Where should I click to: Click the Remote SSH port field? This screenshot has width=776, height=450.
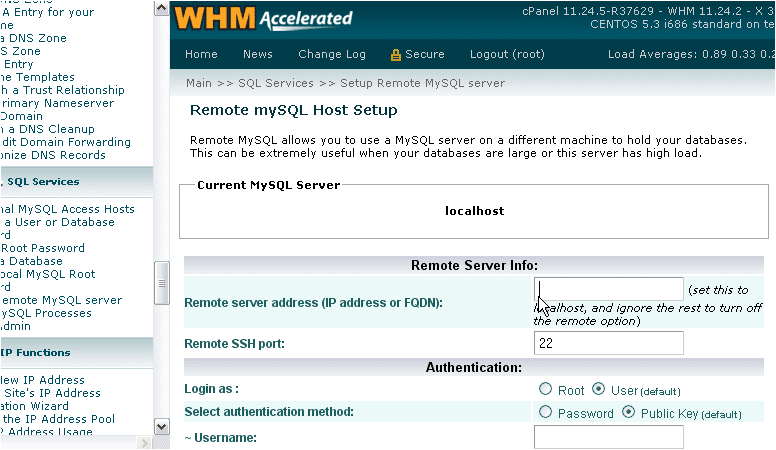608,343
